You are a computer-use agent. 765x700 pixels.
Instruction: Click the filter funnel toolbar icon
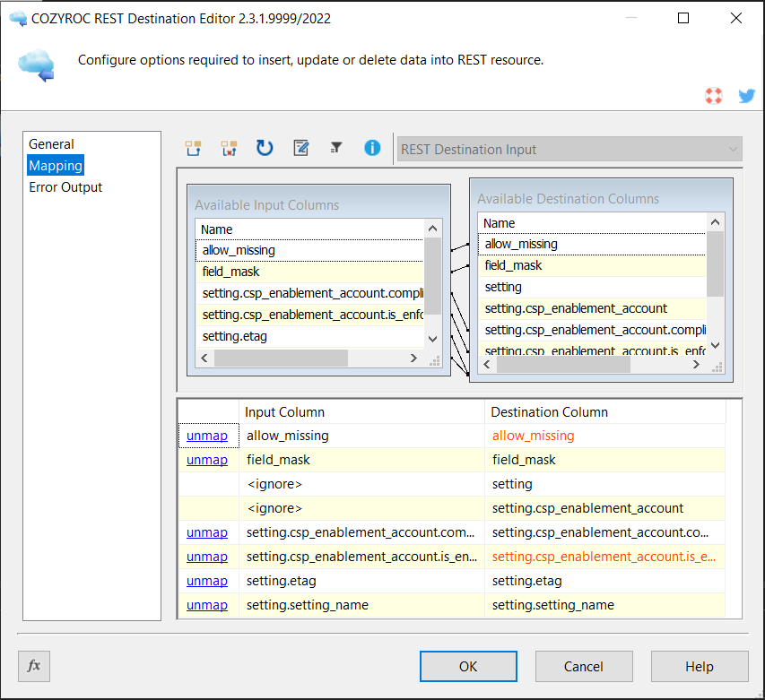click(x=336, y=149)
